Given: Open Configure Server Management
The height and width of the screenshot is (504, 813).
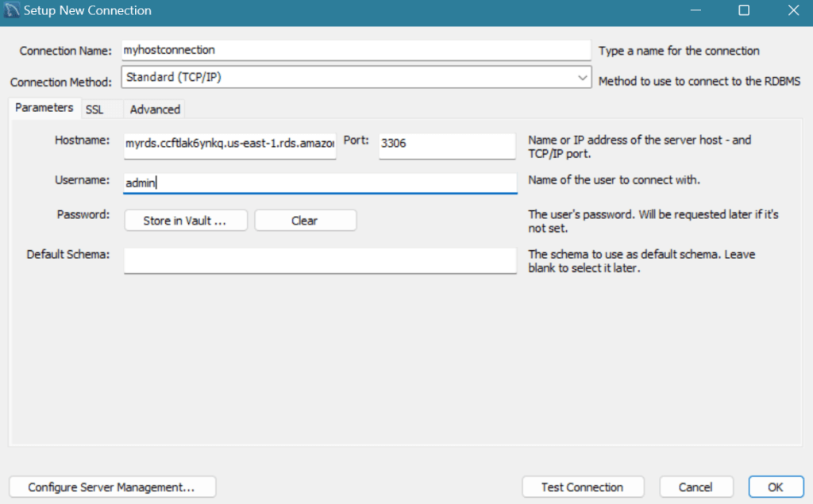Looking at the screenshot, I should (x=112, y=487).
